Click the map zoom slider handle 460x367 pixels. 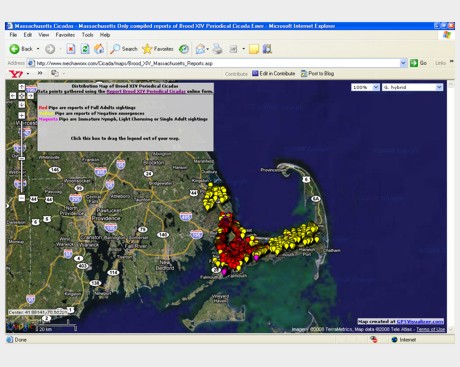22,158
